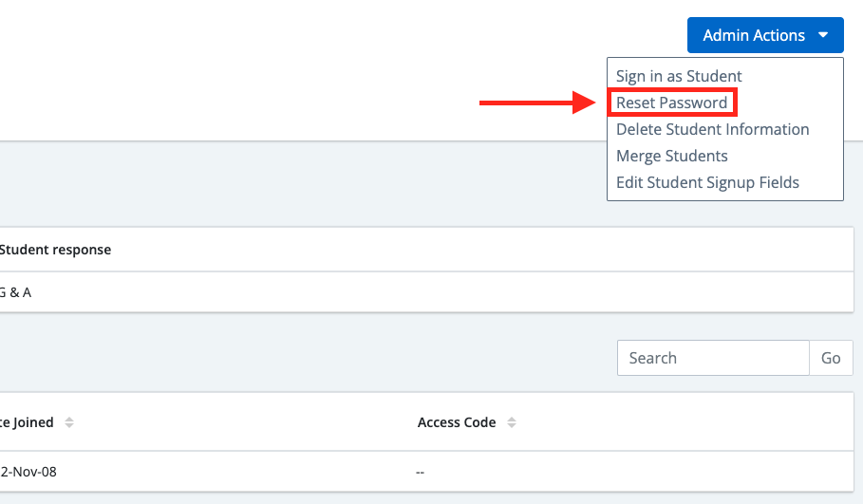The image size is (863, 504).
Task: Open Edit Student Signup Fields
Action: click(707, 182)
